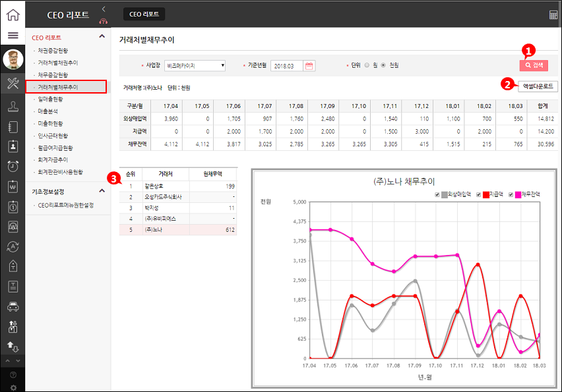Click the home icon in the sidebar
The width and height of the screenshot is (562, 392).
(x=13, y=14)
